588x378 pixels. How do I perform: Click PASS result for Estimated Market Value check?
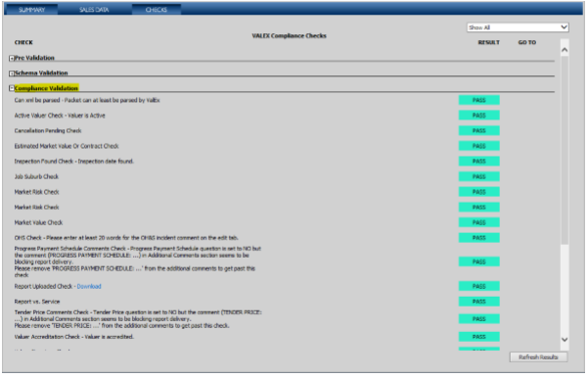478,146
